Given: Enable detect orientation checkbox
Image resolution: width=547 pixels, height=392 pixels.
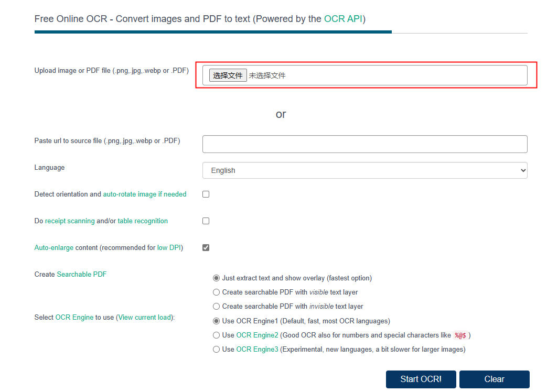Looking at the screenshot, I should (x=206, y=194).
